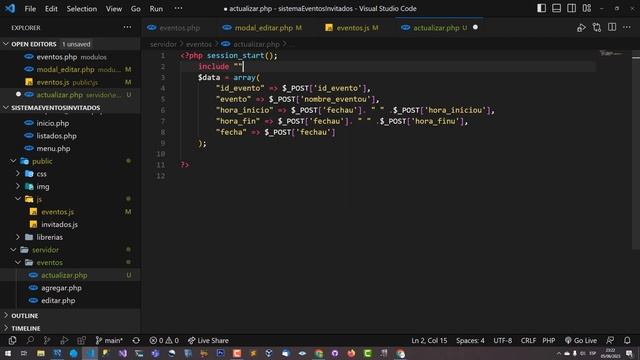Click the Synchronize Changes icon

[136, 340]
